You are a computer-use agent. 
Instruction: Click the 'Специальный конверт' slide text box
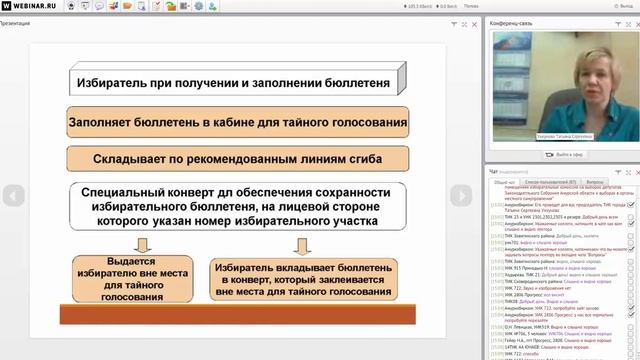[238, 207]
